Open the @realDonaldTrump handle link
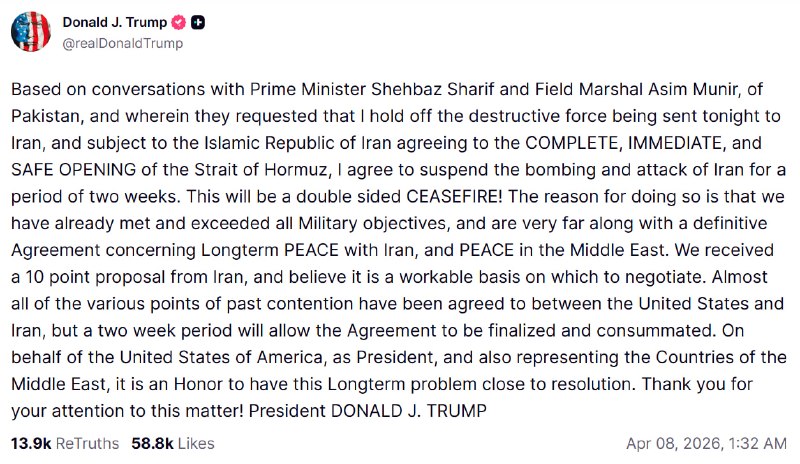 (123, 43)
